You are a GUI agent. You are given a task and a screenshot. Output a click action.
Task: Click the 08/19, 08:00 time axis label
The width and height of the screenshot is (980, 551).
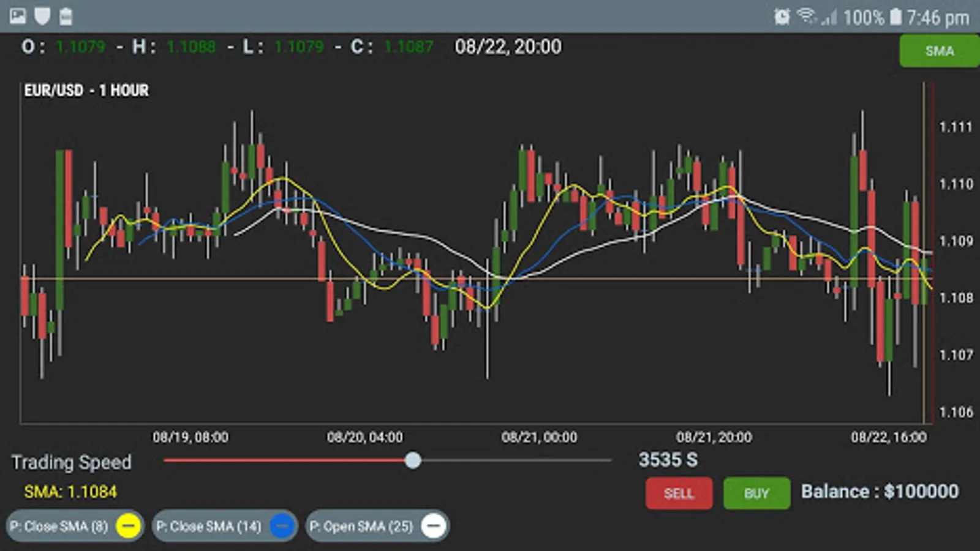pos(190,437)
